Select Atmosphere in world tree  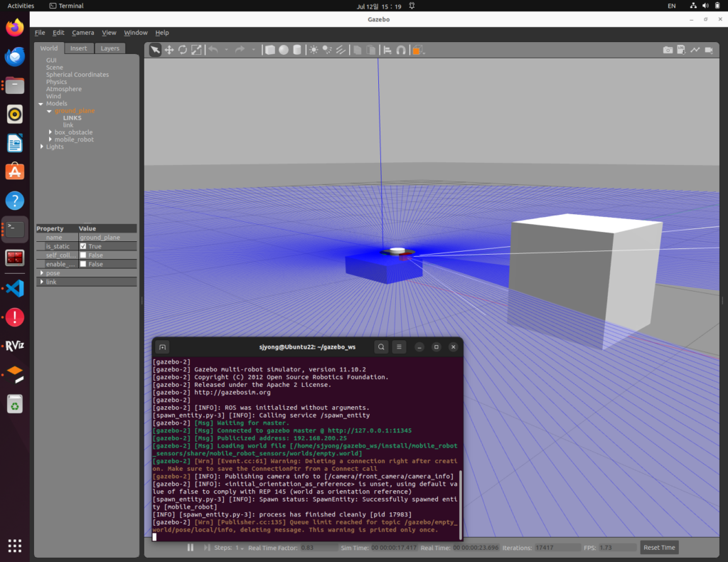pyautogui.click(x=63, y=89)
